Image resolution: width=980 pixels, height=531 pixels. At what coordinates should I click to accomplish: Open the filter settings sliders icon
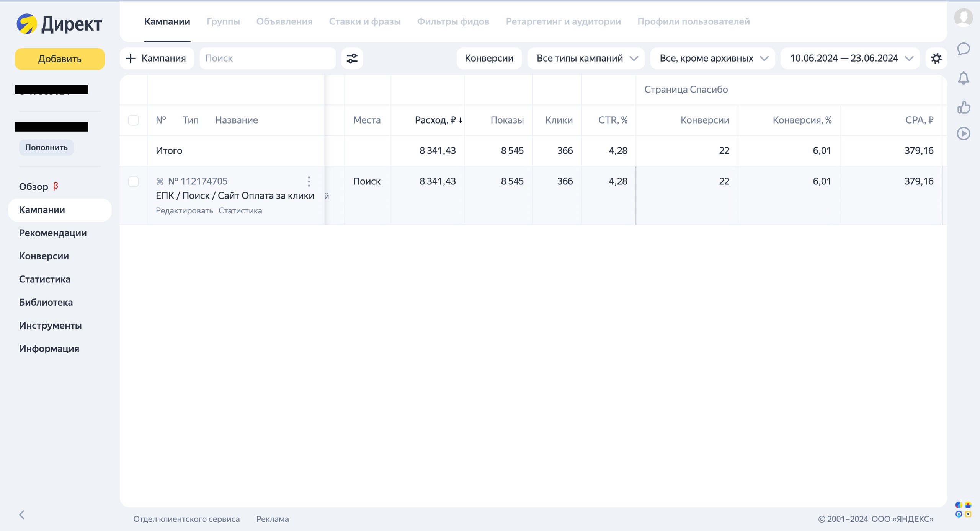352,58
